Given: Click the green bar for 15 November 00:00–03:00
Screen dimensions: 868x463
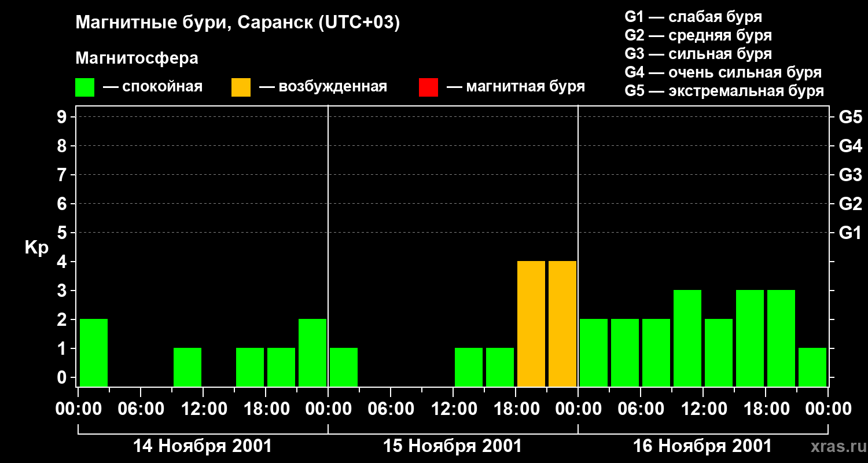Looking at the screenshot, I should tap(344, 367).
